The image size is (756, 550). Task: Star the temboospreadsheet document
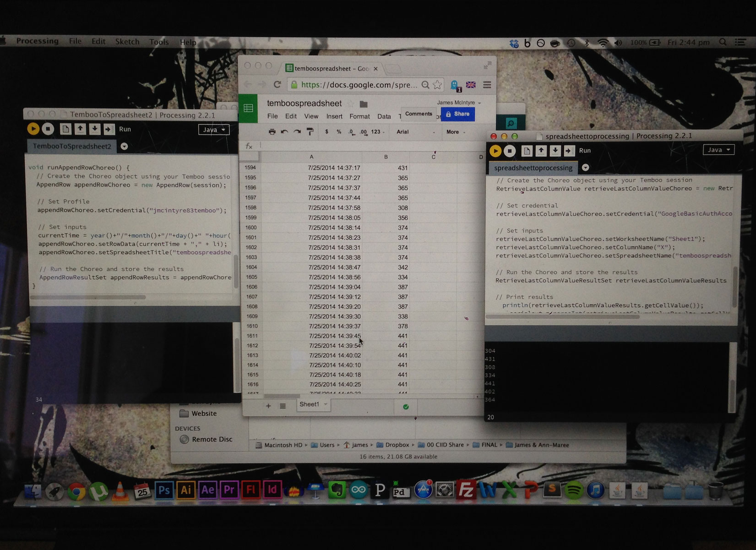coord(351,104)
